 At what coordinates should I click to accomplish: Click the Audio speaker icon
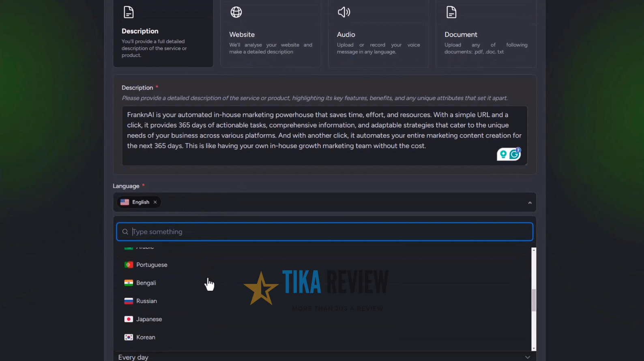[344, 12]
